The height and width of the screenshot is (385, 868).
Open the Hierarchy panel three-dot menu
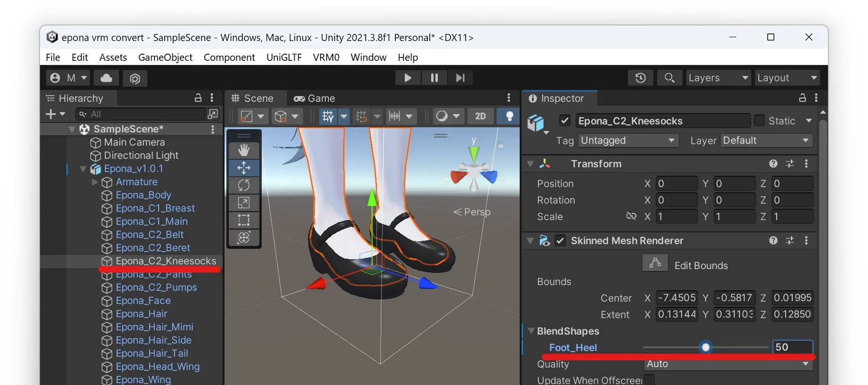coord(212,98)
